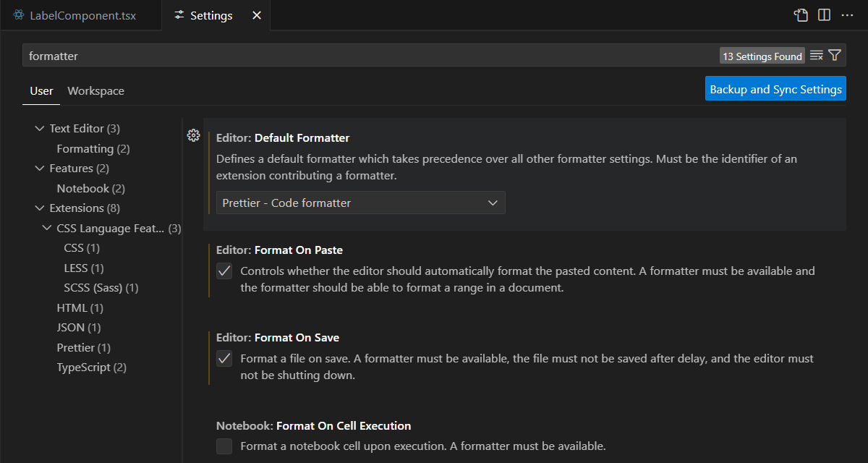868x463 pixels.
Task: Disable the Format On Paste checkbox
Action: [224, 271]
